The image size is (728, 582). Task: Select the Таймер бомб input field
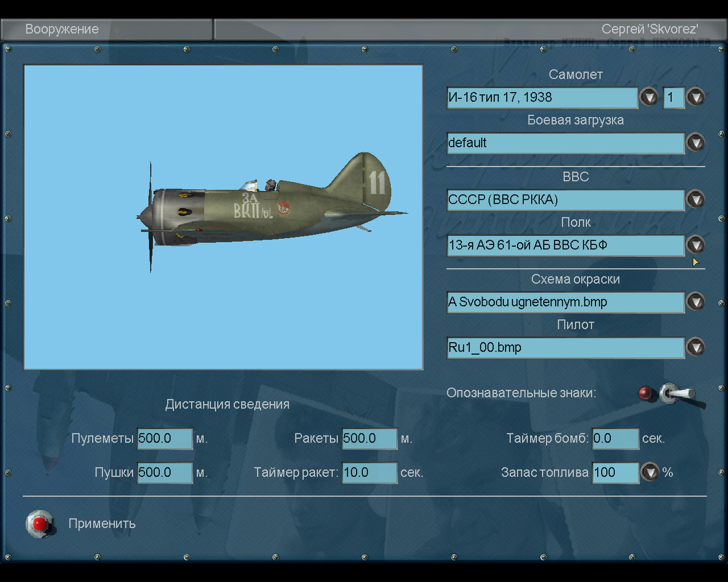[x=615, y=439]
